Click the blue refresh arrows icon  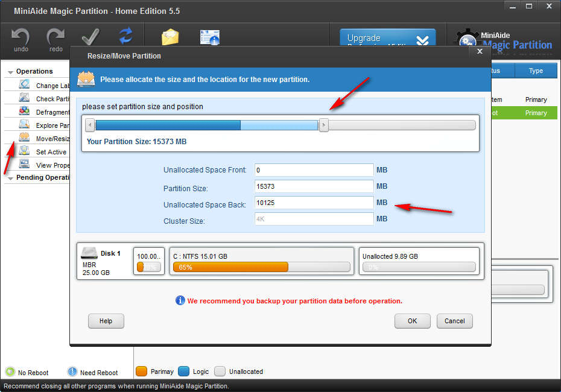pyautogui.click(x=126, y=36)
